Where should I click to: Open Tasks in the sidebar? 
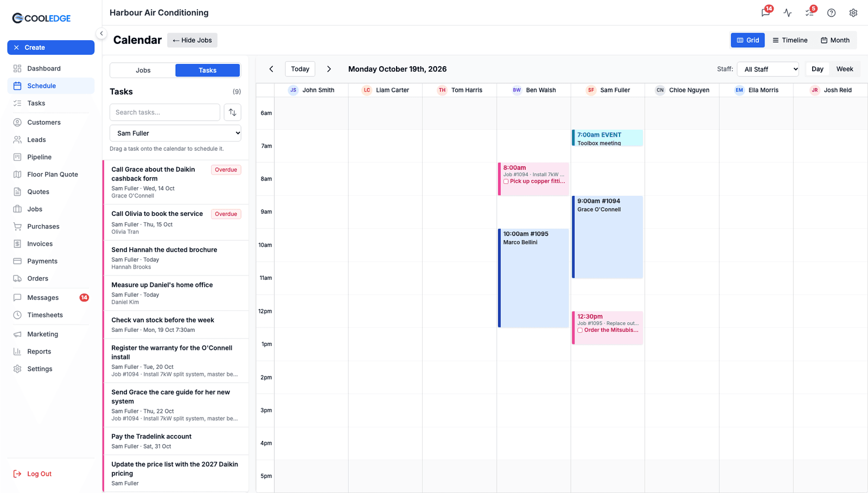click(x=51, y=103)
